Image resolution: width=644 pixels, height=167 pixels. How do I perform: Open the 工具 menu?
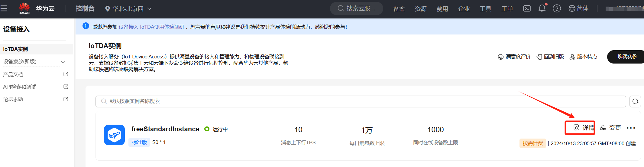[486, 9]
